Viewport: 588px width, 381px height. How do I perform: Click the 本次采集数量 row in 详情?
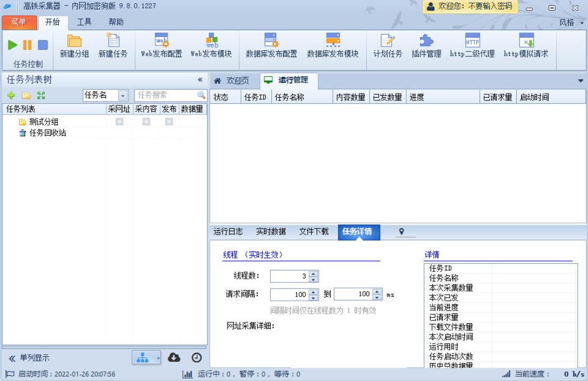[x=501, y=288]
